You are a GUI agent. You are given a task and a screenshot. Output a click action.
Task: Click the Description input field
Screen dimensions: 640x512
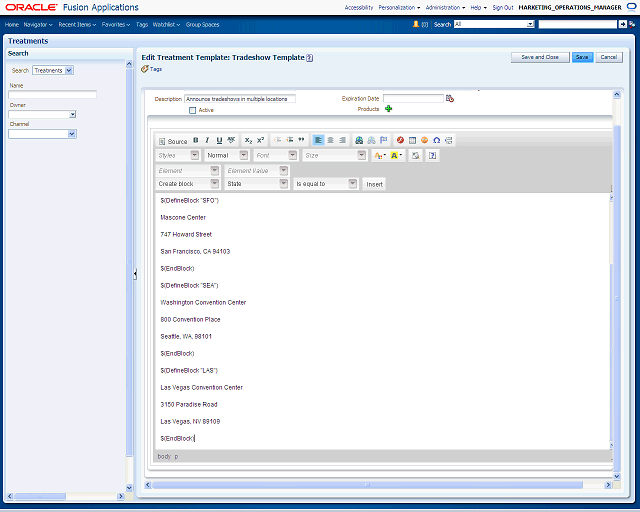240,99
